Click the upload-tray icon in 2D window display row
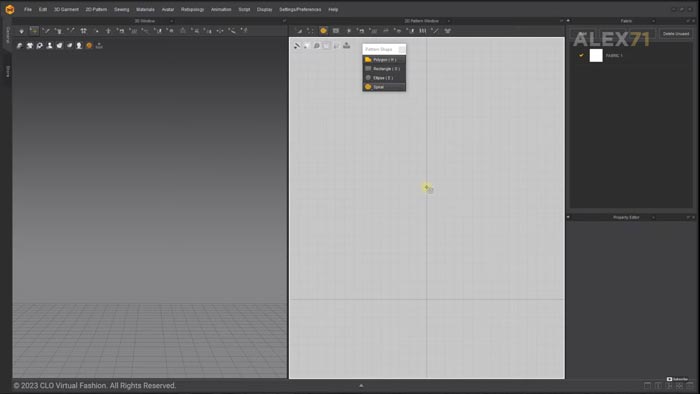The height and width of the screenshot is (394, 700). pos(346,46)
